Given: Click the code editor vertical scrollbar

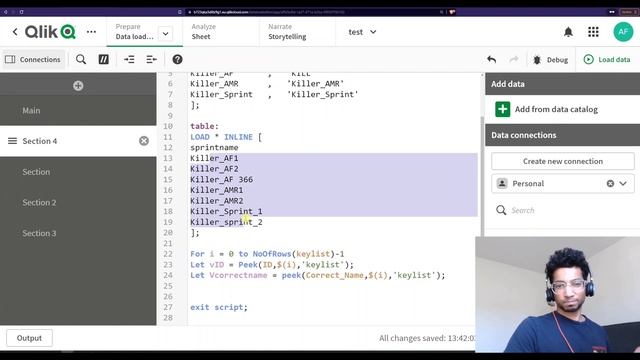Looking at the screenshot, I should pos(482,176).
